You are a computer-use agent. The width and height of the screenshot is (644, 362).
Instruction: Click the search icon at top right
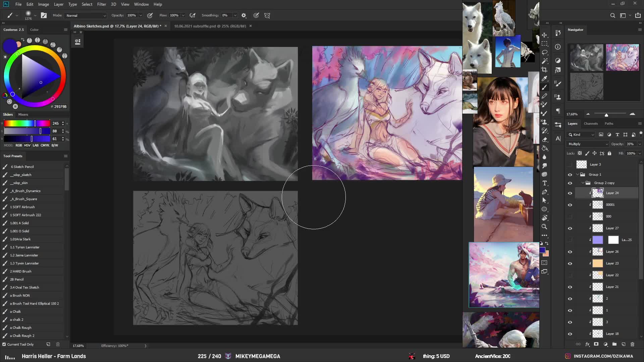click(x=612, y=15)
